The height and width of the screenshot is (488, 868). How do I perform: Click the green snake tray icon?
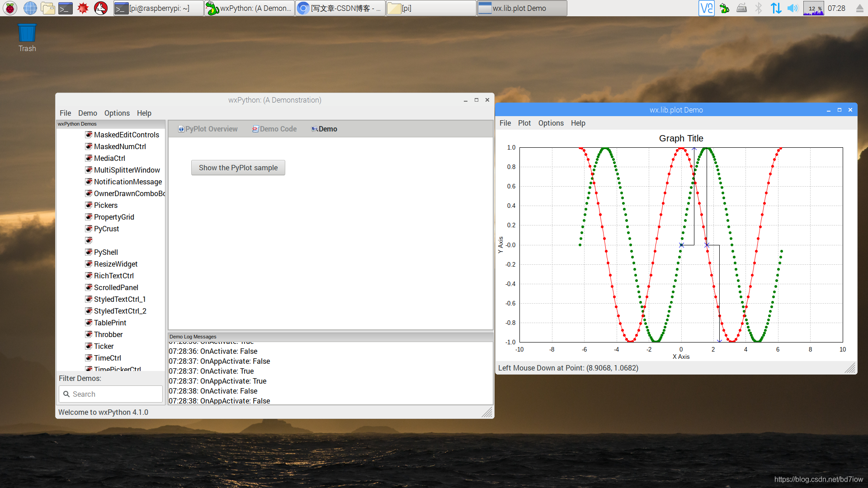(724, 8)
